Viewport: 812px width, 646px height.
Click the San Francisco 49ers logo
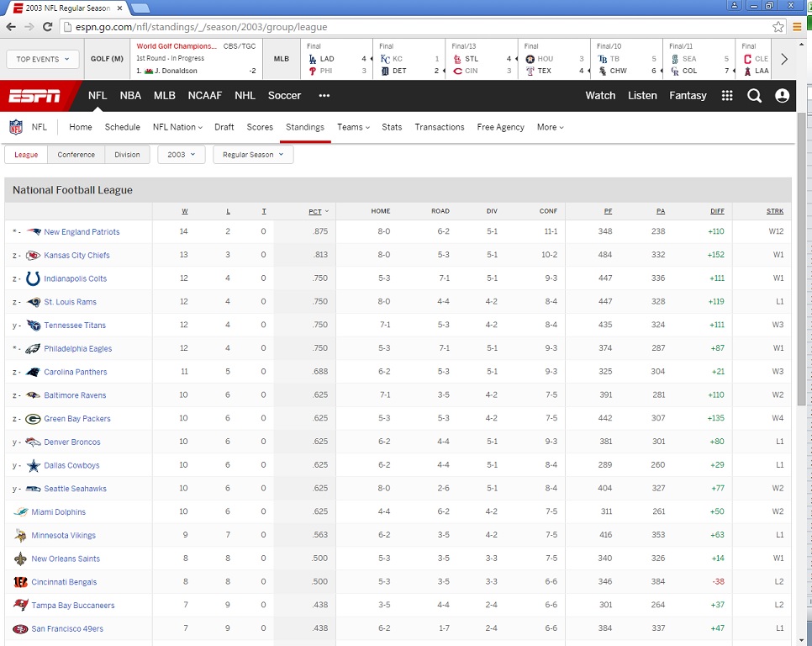coord(20,629)
